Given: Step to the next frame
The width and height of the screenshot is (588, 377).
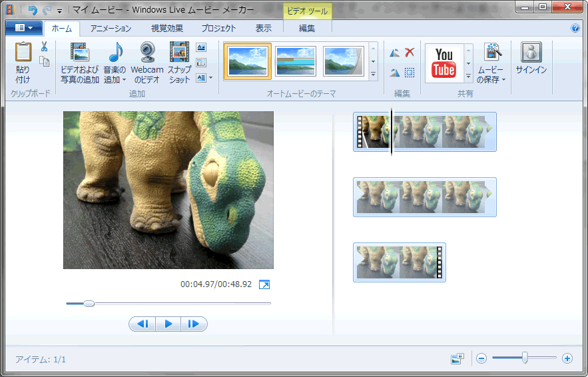Looking at the screenshot, I should (194, 324).
